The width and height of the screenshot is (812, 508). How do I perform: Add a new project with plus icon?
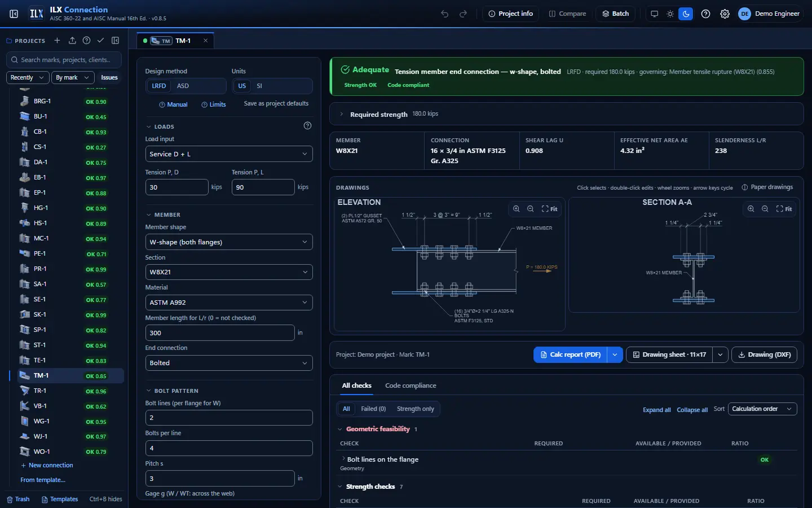tap(57, 41)
